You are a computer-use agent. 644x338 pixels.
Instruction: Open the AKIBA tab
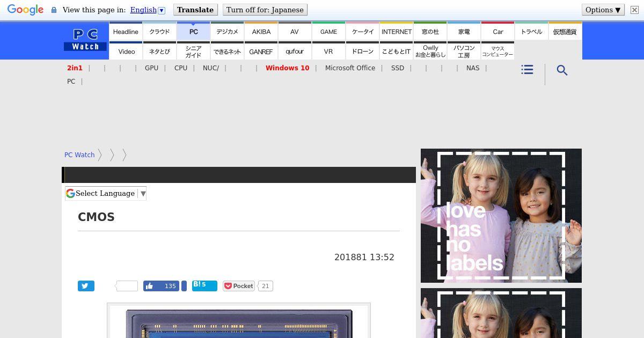click(x=261, y=31)
